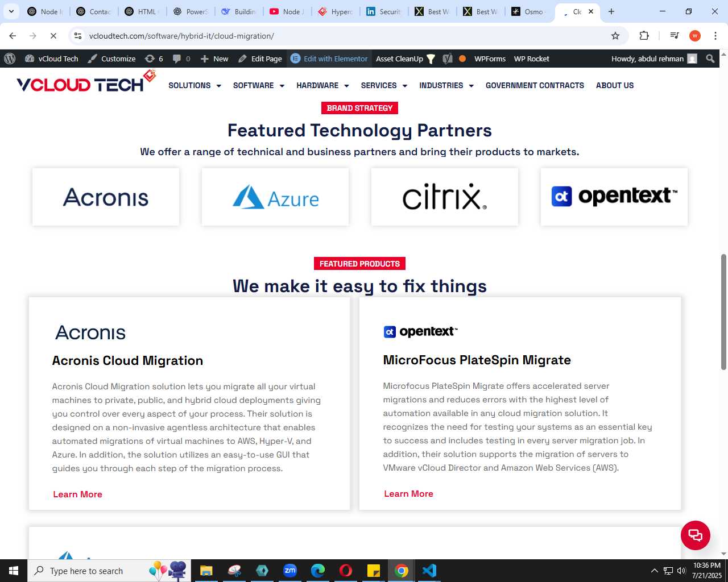
Task: Click the Azure partner logo card
Action: [x=275, y=197]
